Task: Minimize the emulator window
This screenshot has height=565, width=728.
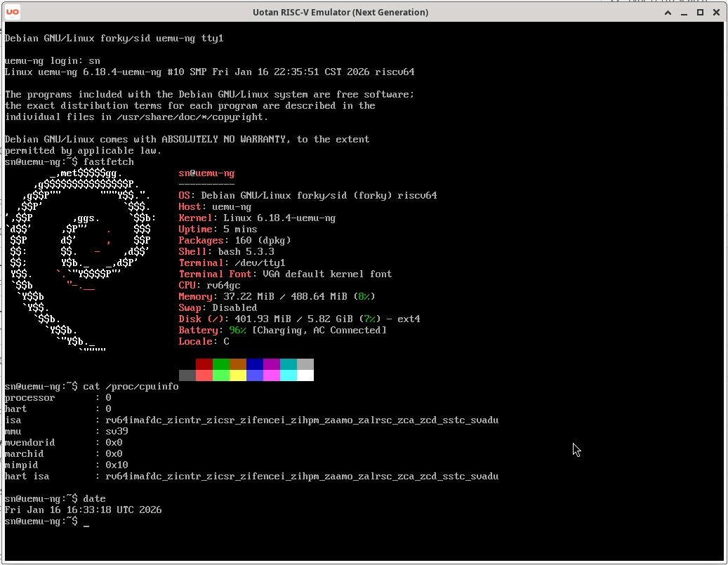Action: tap(684, 13)
